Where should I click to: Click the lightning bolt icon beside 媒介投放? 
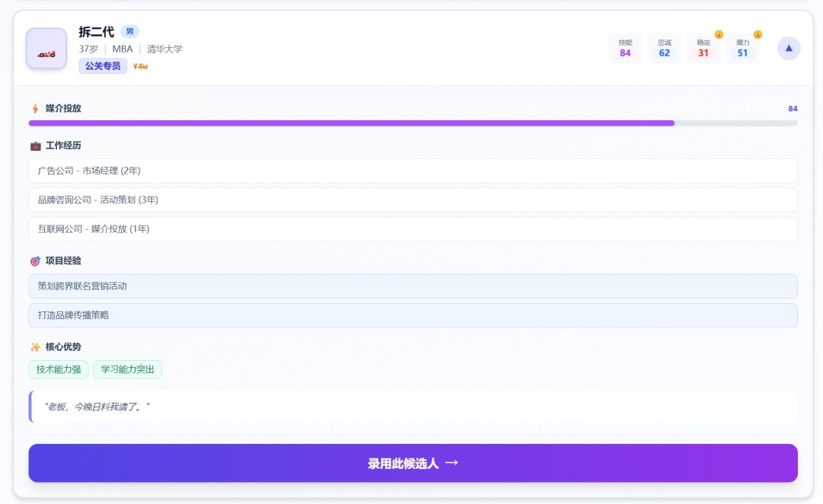35,109
